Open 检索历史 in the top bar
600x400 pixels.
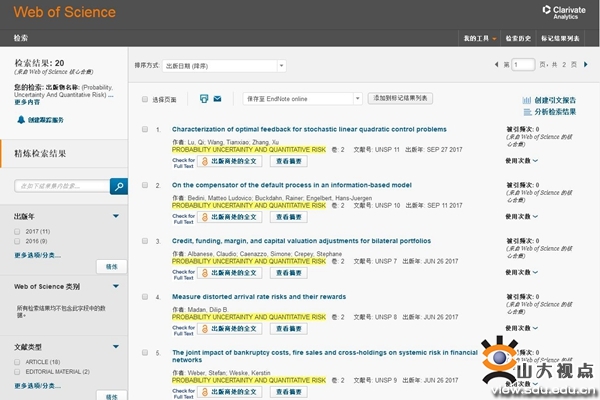point(516,38)
